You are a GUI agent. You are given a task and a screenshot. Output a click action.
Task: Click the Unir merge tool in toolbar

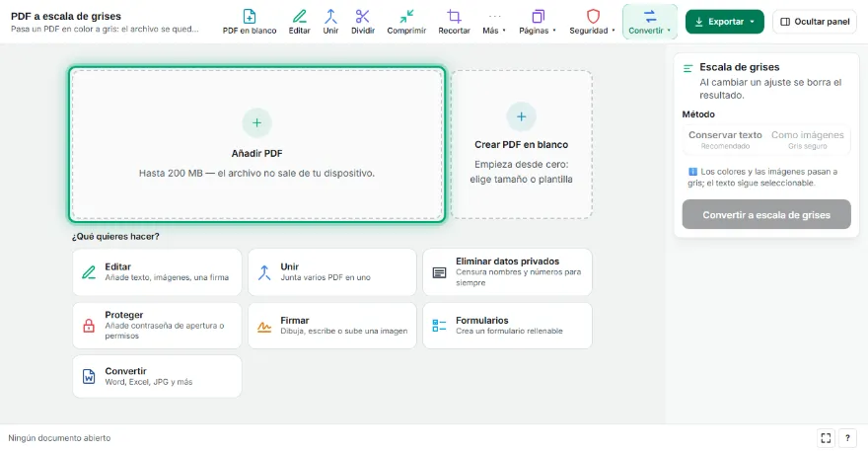pyautogui.click(x=330, y=22)
